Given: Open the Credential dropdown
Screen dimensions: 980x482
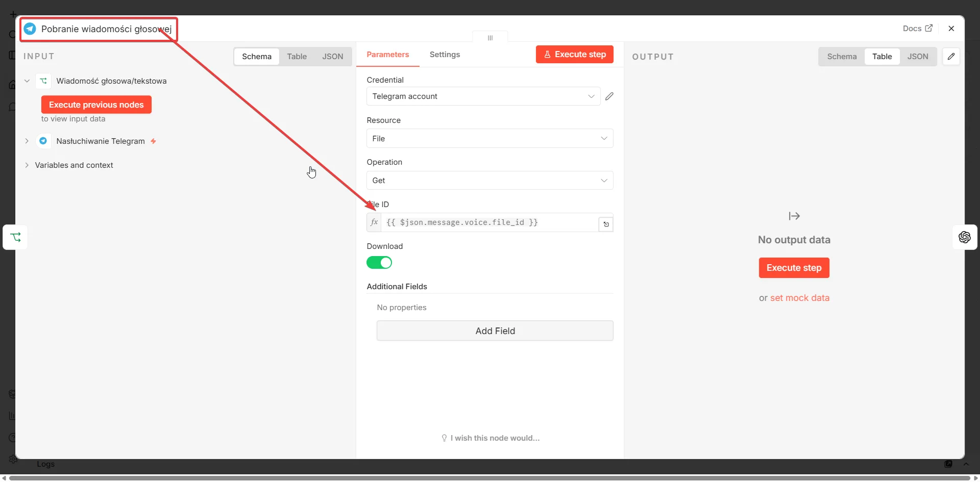Looking at the screenshot, I should (483, 96).
